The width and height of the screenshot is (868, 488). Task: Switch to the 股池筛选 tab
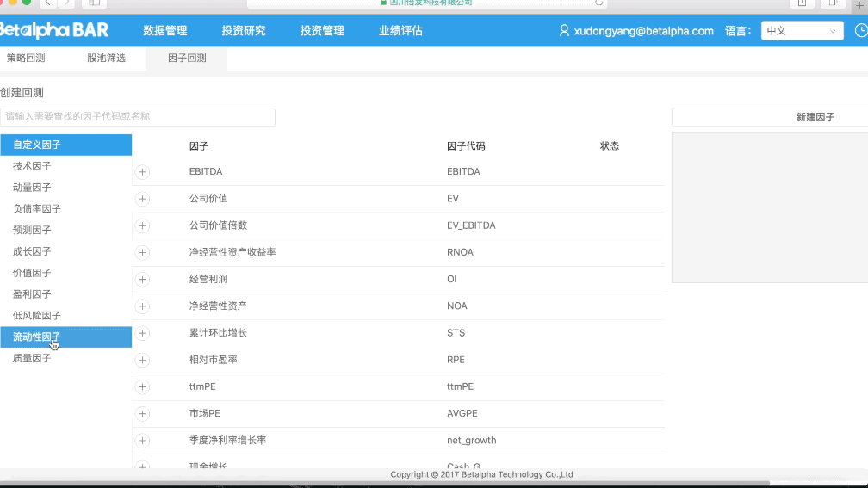106,59
